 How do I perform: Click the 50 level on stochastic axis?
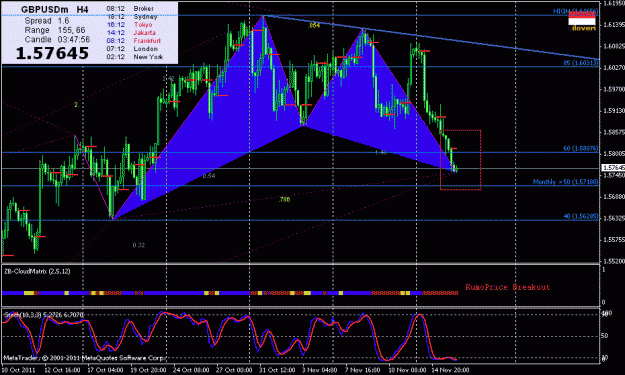[x=604, y=336]
